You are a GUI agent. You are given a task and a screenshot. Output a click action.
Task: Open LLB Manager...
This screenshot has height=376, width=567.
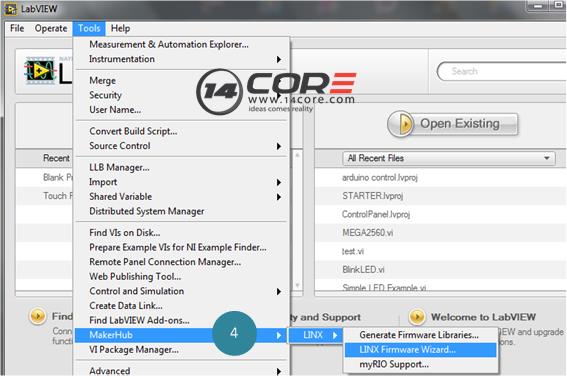coord(181,167)
